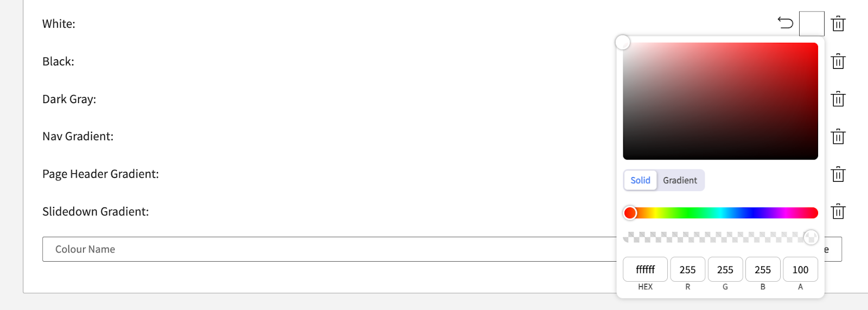The width and height of the screenshot is (868, 310).
Task: Remove the Page Header Gradient entry
Action: pos(838,174)
